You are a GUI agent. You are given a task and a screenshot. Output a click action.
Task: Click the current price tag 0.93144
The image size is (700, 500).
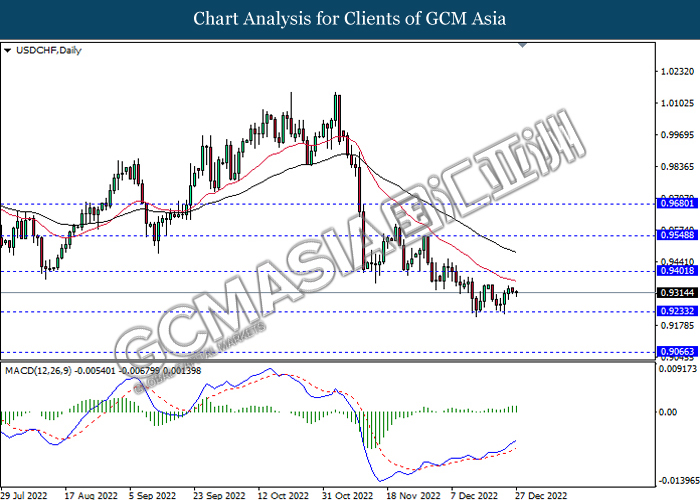tap(677, 293)
